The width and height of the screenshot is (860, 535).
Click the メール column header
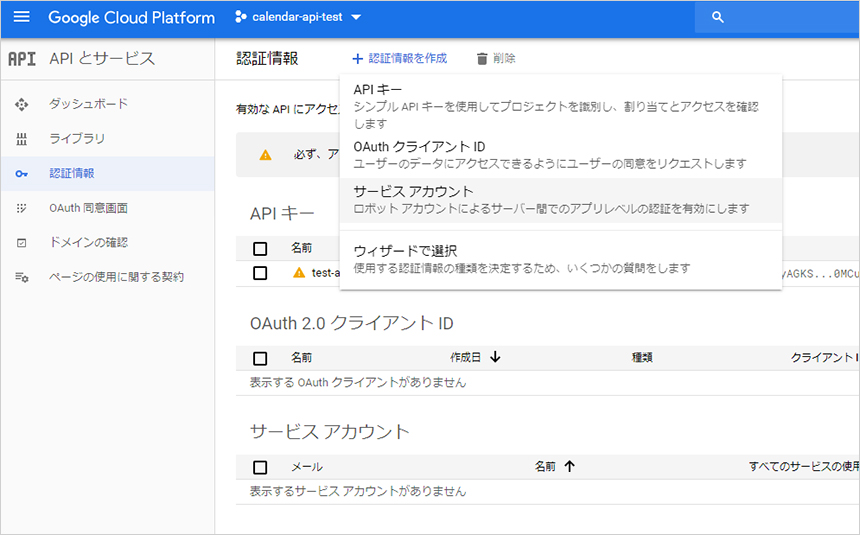point(307,467)
